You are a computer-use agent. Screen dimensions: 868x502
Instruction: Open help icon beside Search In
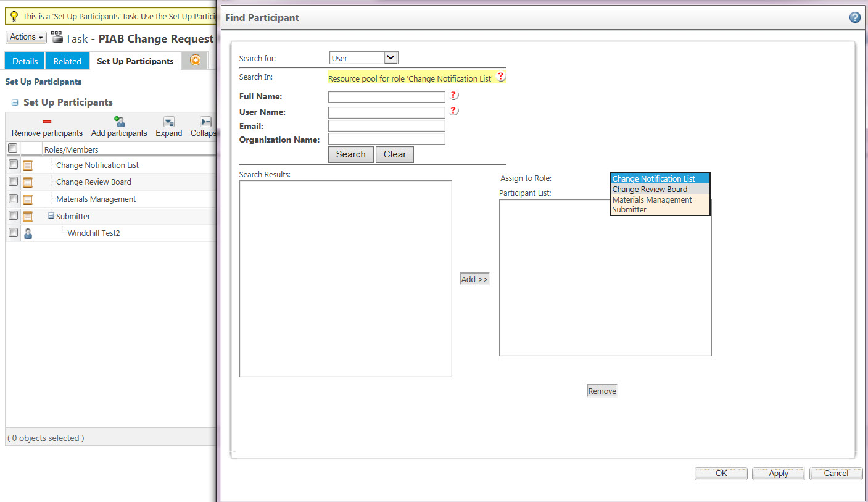501,77
